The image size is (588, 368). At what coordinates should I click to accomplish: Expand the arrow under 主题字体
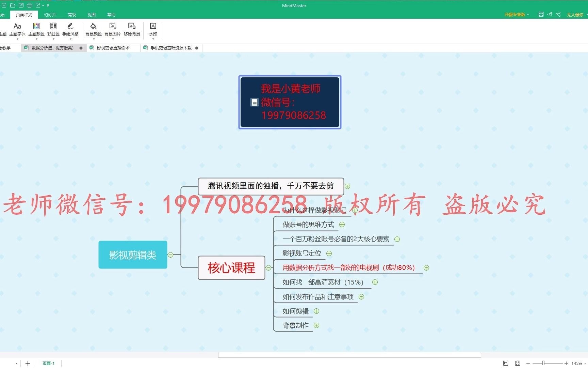pos(17,39)
